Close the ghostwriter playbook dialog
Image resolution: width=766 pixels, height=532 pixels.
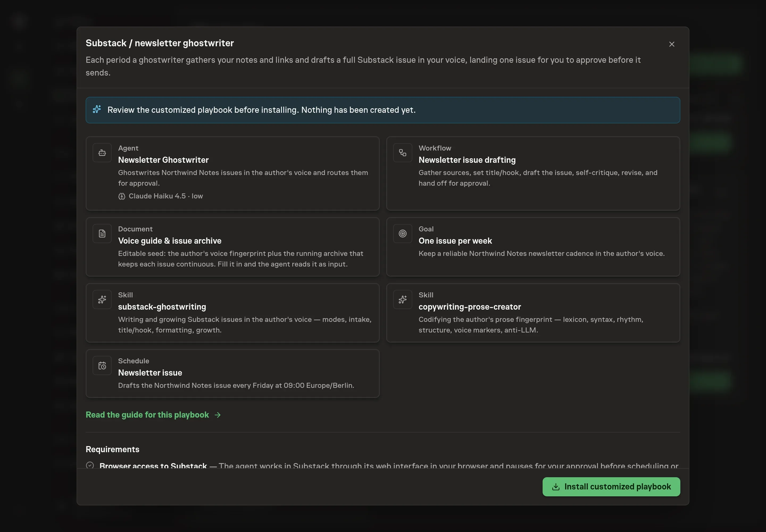[x=672, y=44]
